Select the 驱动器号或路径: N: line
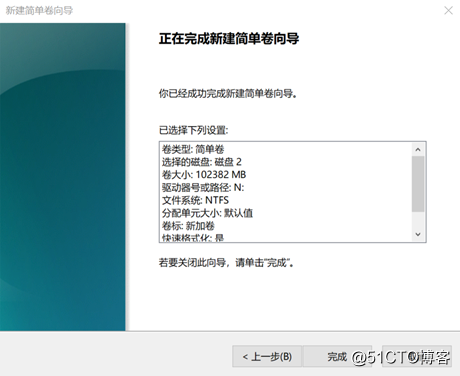 pos(203,187)
